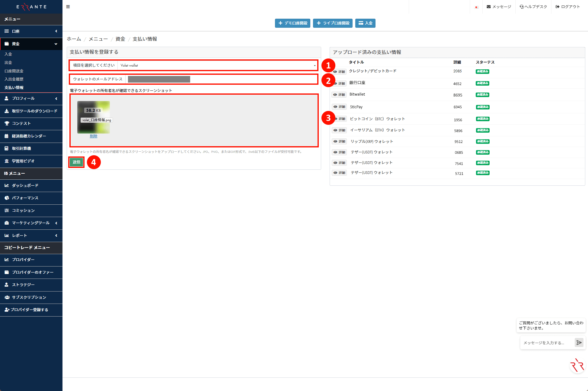Image resolution: width=588 pixels, height=391 pixels.
Task: View details of SticPay payment entry
Action: 339,107
